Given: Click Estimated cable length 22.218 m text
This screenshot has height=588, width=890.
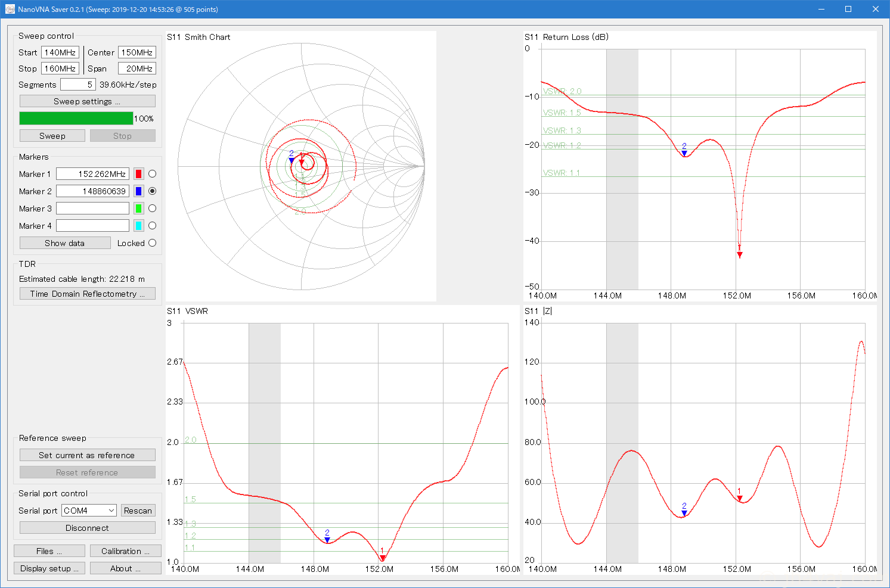Looking at the screenshot, I should (82, 279).
